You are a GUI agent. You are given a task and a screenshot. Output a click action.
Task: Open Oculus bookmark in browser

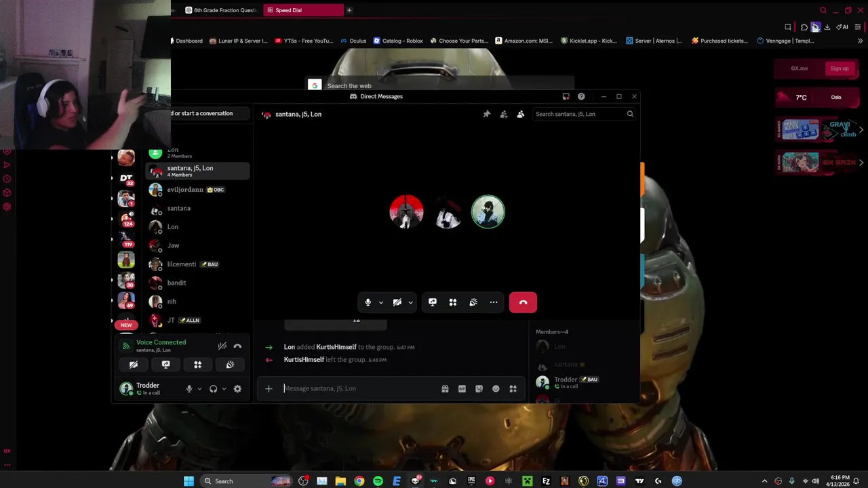pyautogui.click(x=353, y=41)
